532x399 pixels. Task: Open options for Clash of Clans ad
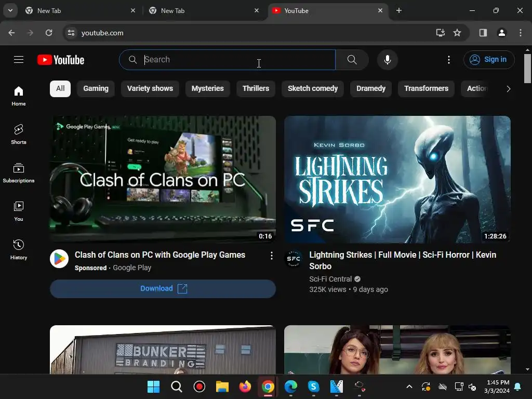[271, 256]
